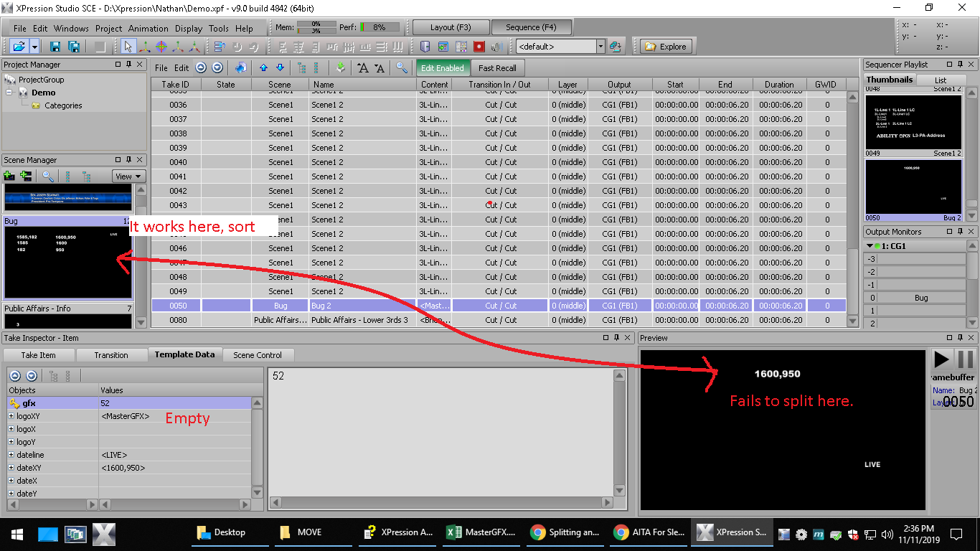Open the <default> combo box dropdown
980x551 pixels.
click(600, 47)
